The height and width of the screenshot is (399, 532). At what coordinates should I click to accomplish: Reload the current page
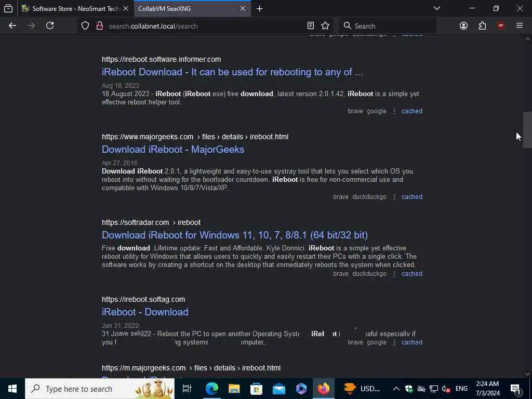[50, 26]
